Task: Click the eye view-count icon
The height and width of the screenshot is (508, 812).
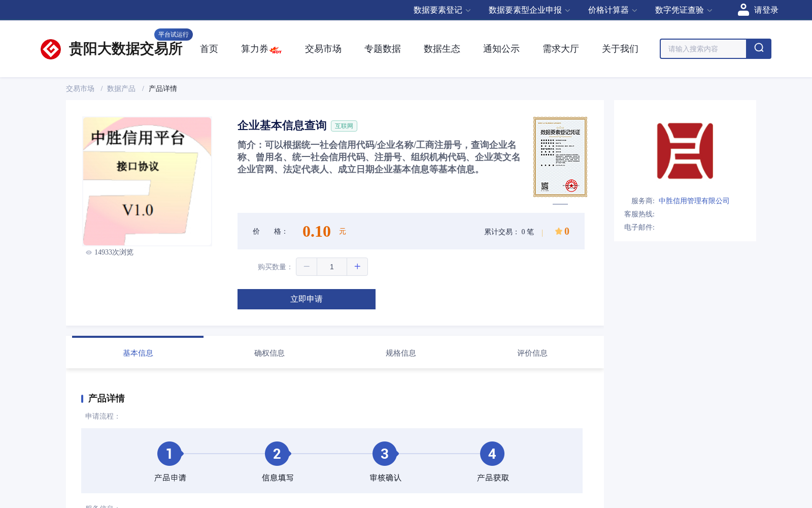Action: pos(89,252)
